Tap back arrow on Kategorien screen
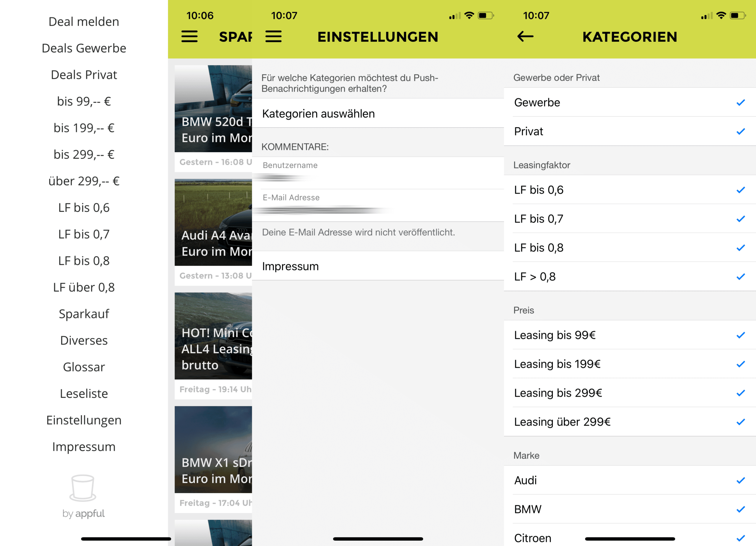Image resolution: width=756 pixels, height=546 pixels. tap(525, 36)
